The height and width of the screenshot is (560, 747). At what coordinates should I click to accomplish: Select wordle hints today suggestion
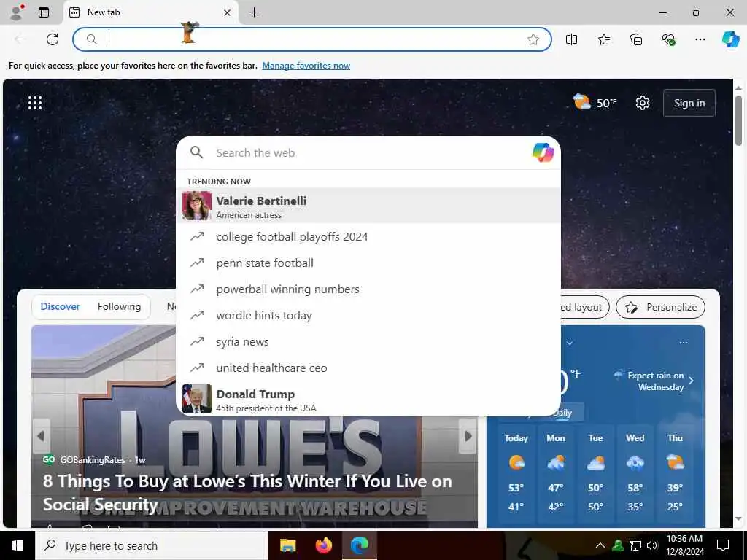368,315
